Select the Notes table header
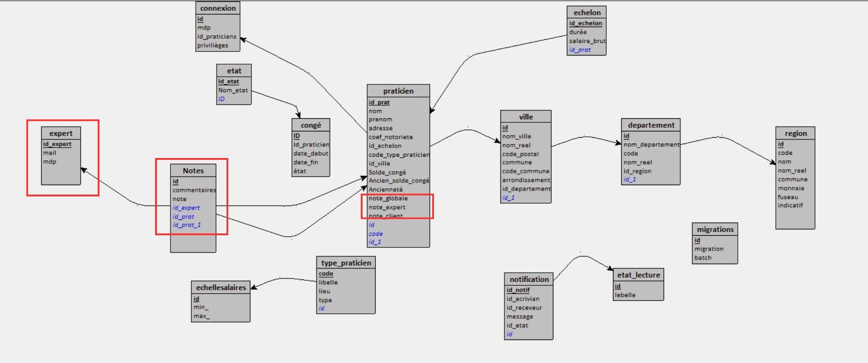This screenshot has height=363, width=868. [193, 171]
